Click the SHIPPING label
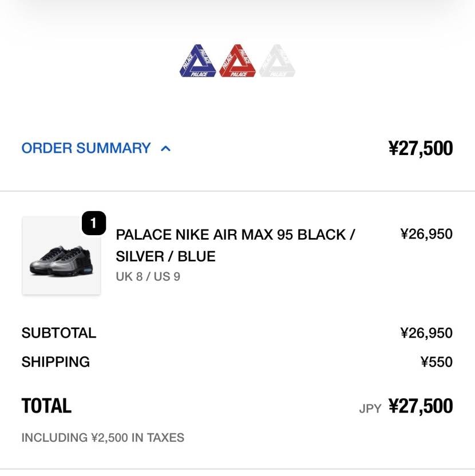This screenshot has height=476, width=475. (56, 362)
